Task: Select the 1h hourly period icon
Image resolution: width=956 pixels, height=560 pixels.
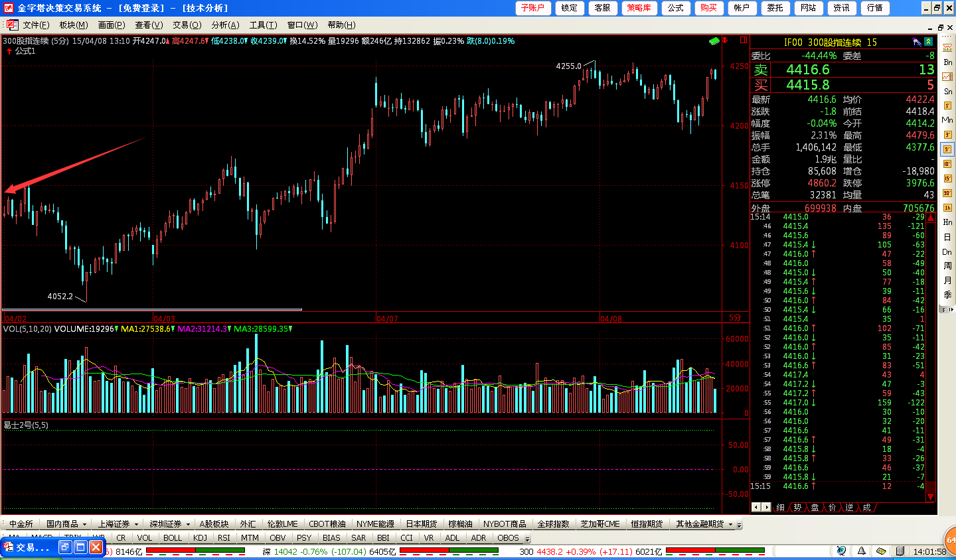Action: (947, 208)
